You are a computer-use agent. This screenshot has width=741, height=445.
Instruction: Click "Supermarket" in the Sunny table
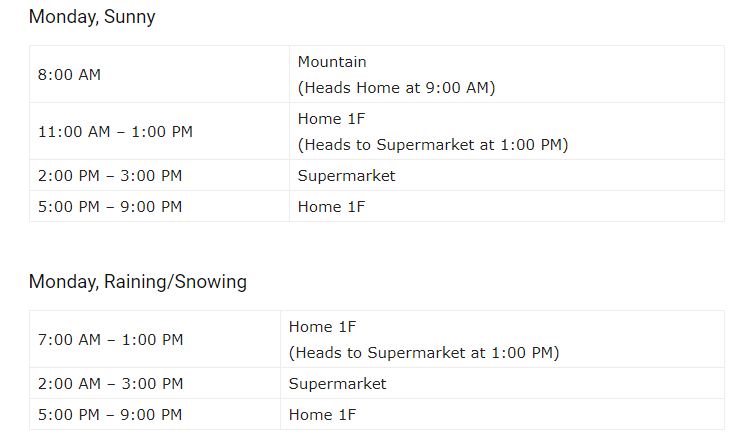coord(346,176)
